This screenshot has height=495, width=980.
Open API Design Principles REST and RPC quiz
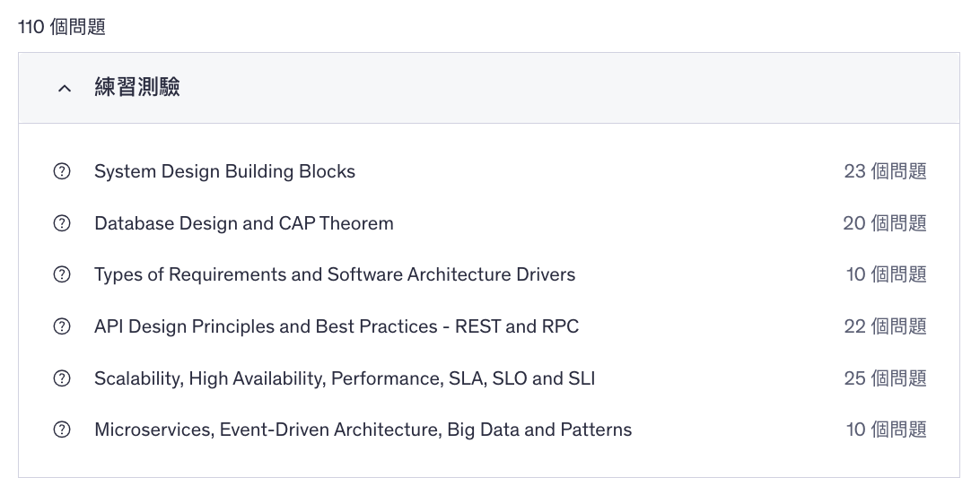pyautogui.click(x=336, y=326)
